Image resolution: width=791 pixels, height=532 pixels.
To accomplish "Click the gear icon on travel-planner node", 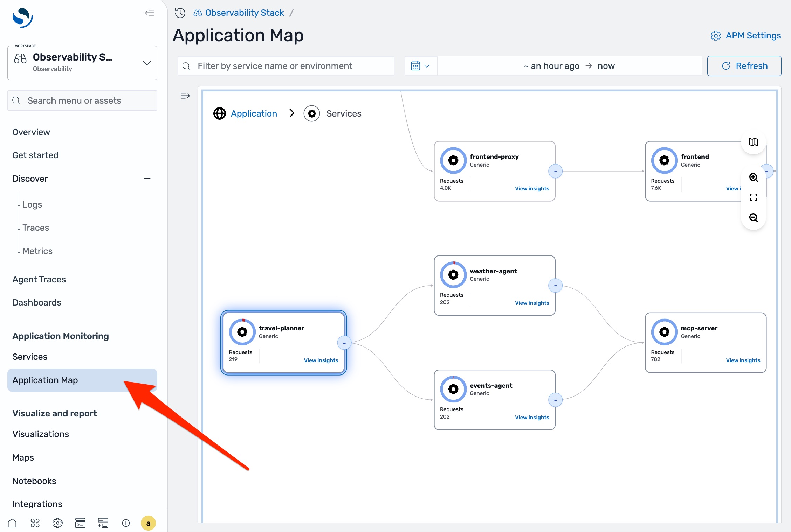I will point(242,331).
